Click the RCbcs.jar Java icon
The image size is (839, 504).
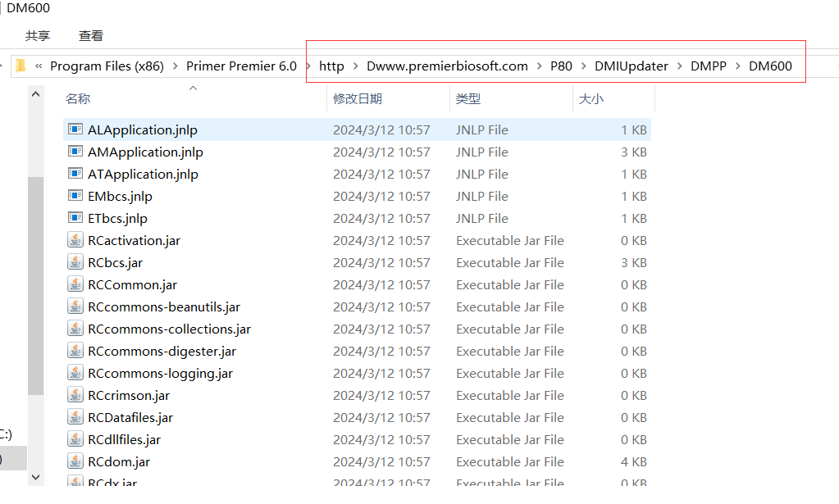[75, 262]
